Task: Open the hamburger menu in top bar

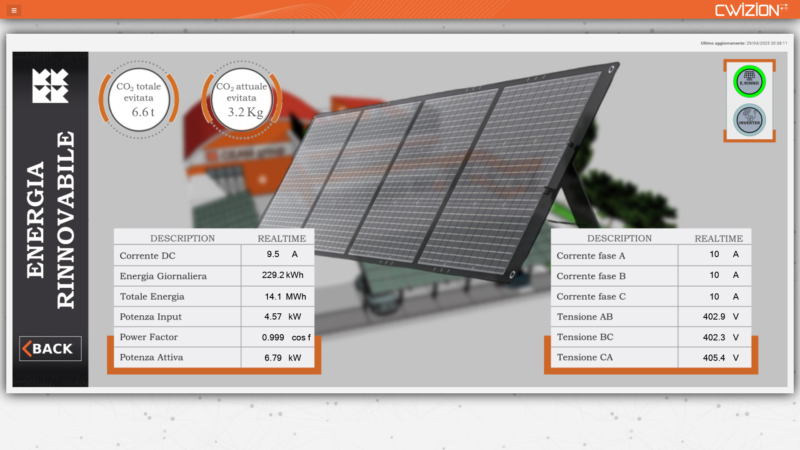Action: coord(14,10)
